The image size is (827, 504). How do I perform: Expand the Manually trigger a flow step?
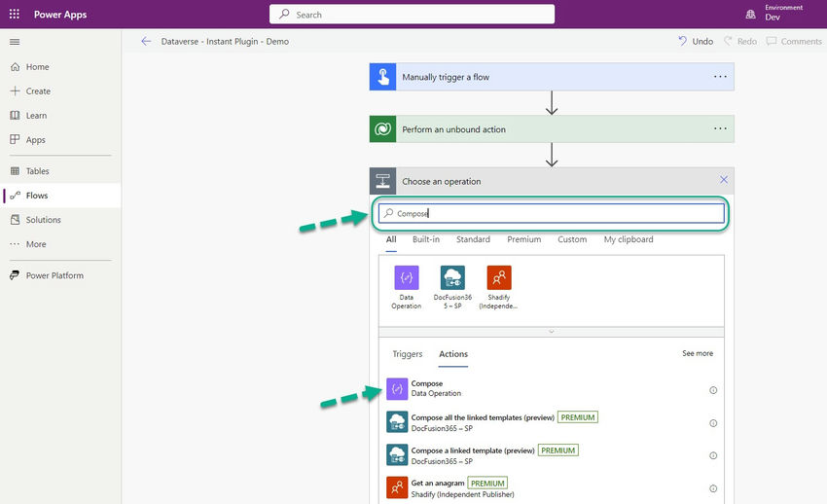552,77
